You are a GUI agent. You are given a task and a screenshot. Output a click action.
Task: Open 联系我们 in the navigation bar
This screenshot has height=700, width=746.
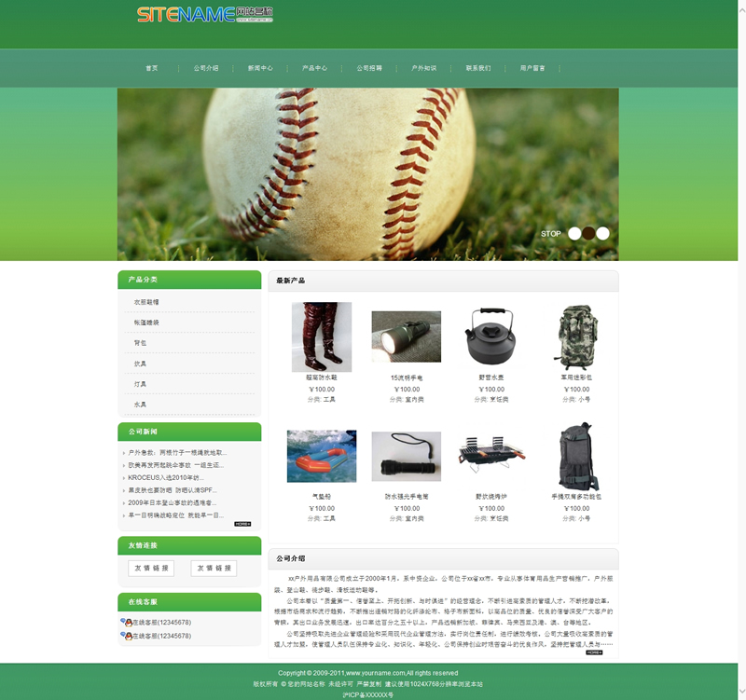pyautogui.click(x=477, y=68)
